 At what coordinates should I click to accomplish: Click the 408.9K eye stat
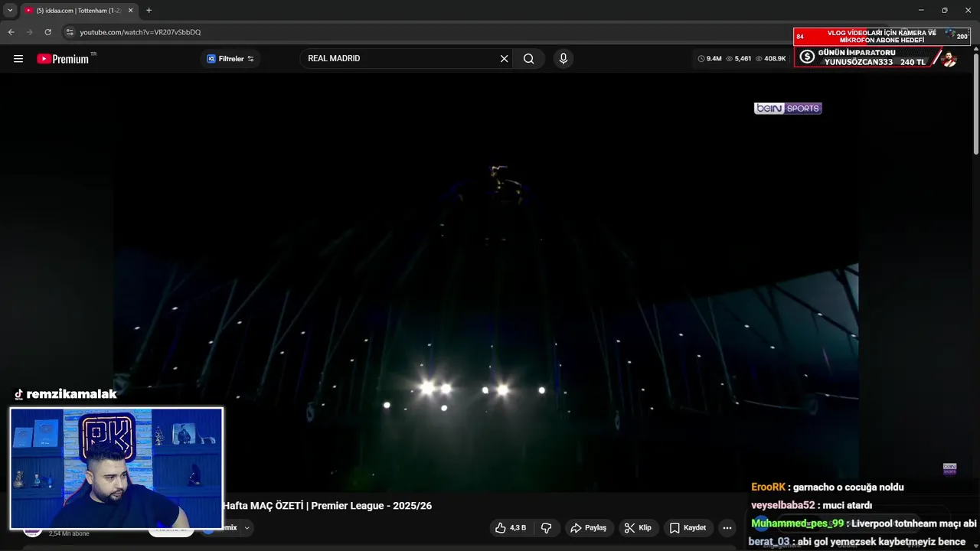pyautogui.click(x=770, y=59)
